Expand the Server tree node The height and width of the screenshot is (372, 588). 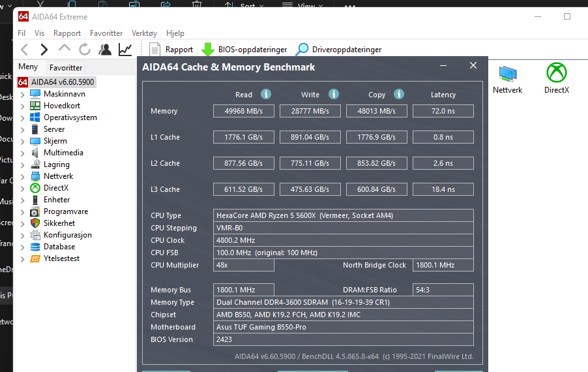coord(23,129)
